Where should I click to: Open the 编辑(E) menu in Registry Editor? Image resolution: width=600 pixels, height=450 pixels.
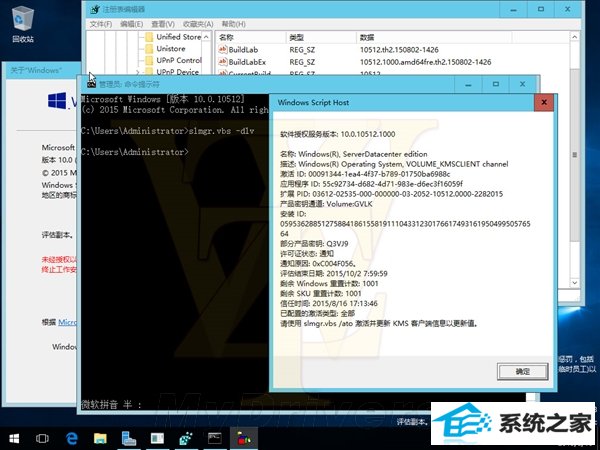coord(131,24)
